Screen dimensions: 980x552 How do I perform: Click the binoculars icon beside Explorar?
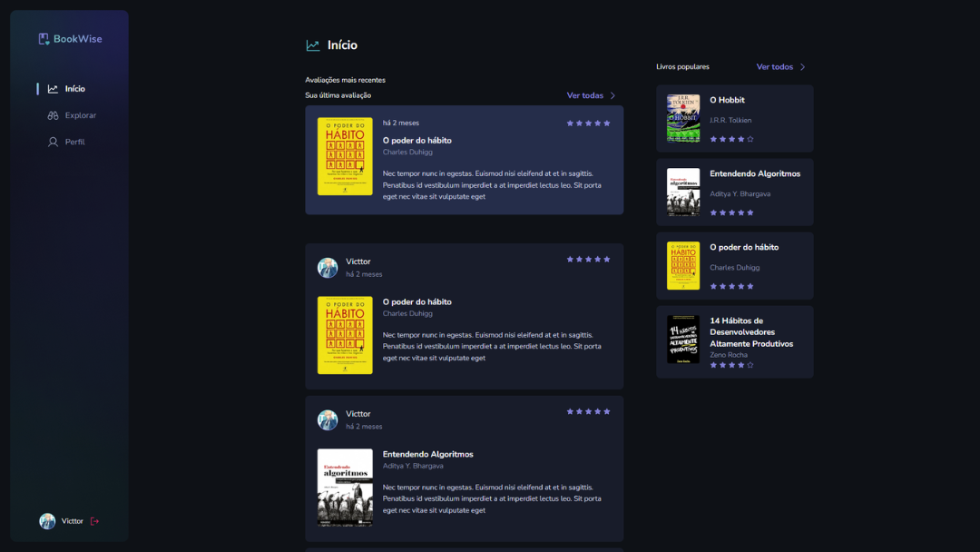(x=54, y=115)
